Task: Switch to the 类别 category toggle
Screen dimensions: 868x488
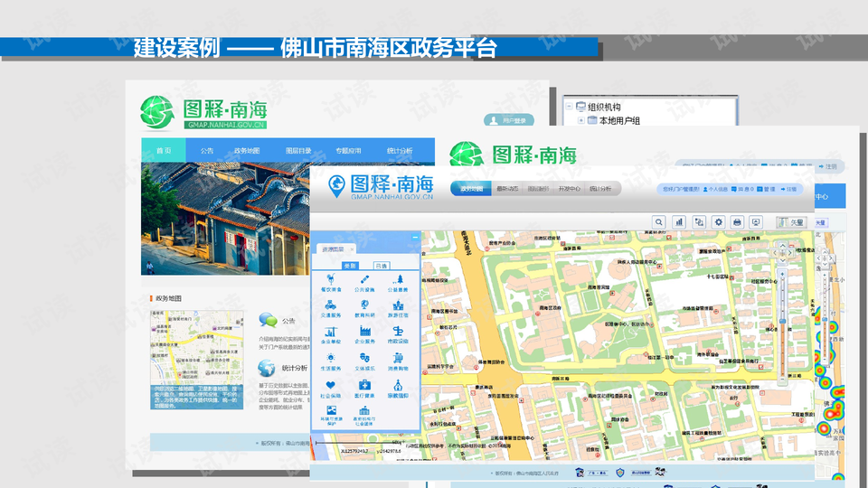Action: [350, 266]
